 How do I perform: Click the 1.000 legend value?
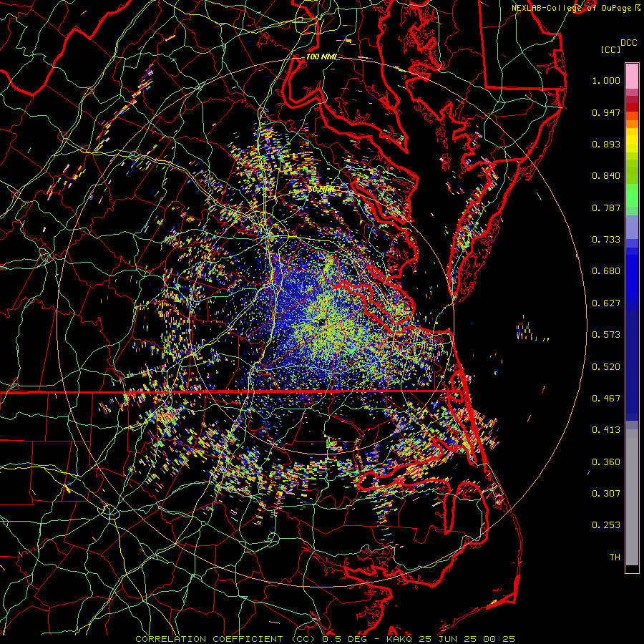click(606, 80)
